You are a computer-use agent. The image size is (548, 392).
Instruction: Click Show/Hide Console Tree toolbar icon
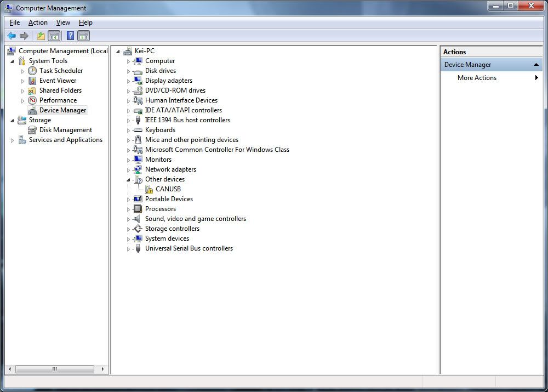(54, 36)
